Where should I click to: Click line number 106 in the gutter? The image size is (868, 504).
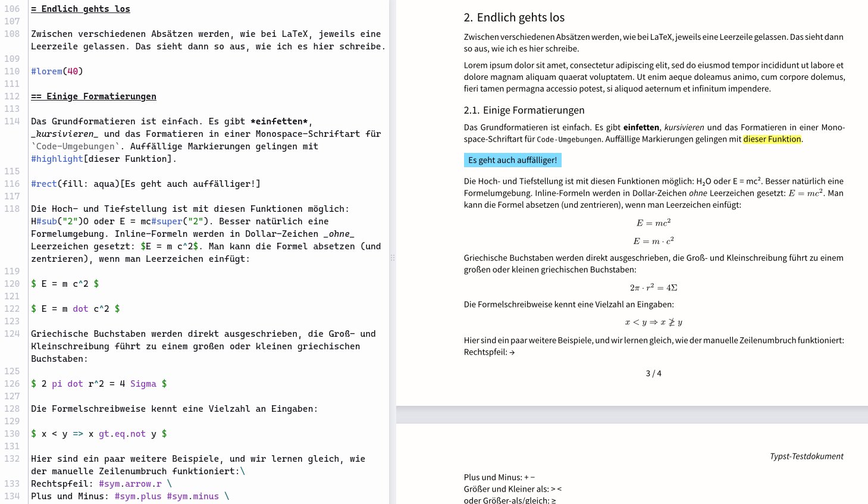[12, 9]
